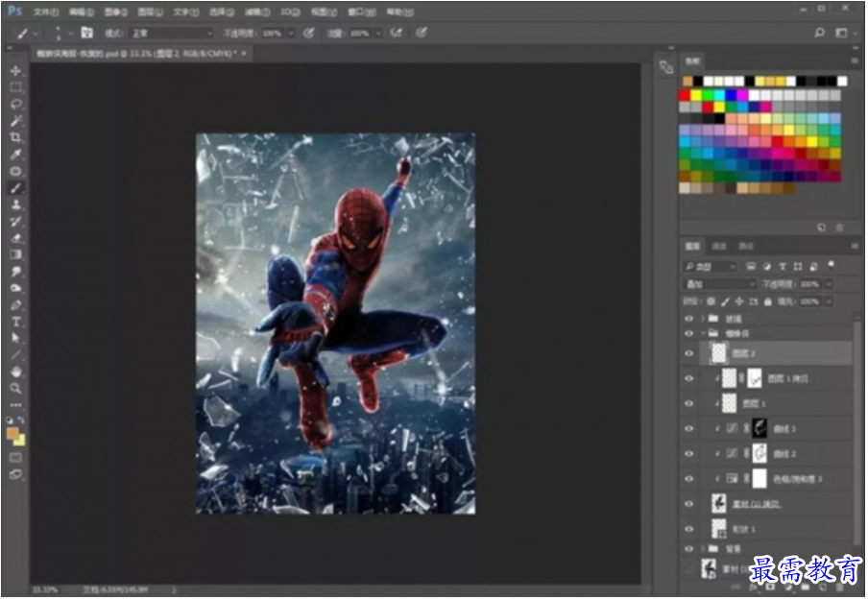Viewport: 868px width, 600px height.
Task: Enable airbrush-style build-up icon
Action: click(x=397, y=34)
